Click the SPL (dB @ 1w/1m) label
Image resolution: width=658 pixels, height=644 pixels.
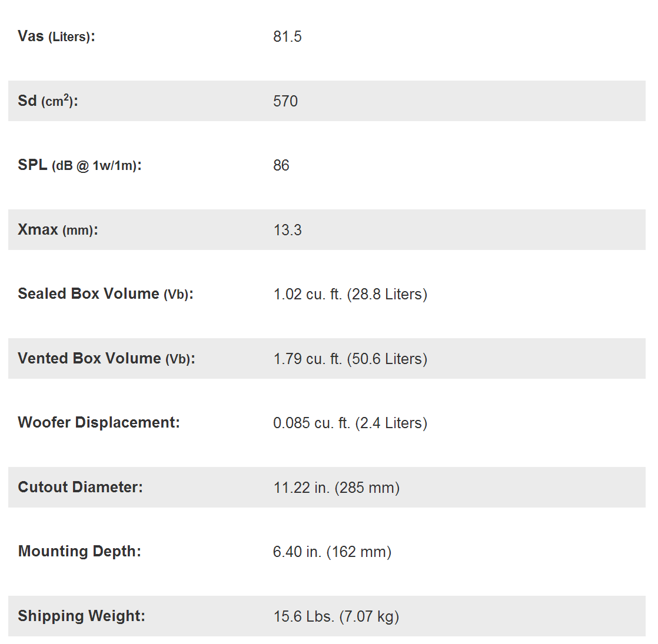pyautogui.click(x=79, y=165)
